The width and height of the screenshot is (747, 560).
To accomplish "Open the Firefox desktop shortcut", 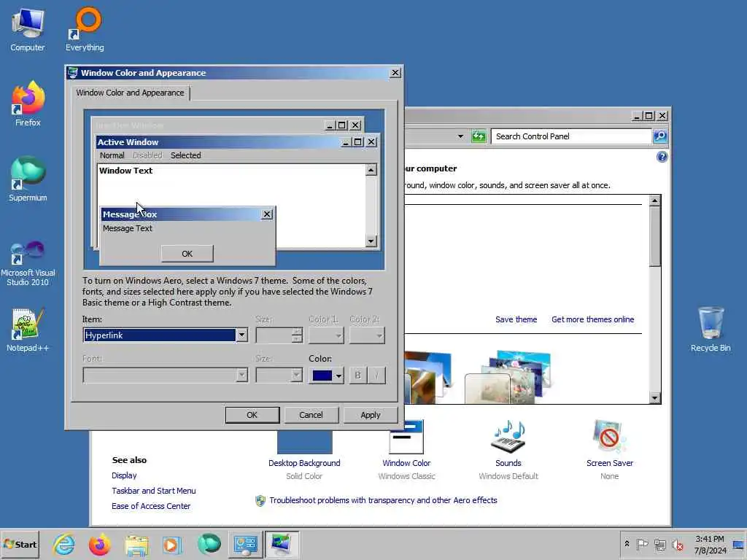I will (x=28, y=104).
